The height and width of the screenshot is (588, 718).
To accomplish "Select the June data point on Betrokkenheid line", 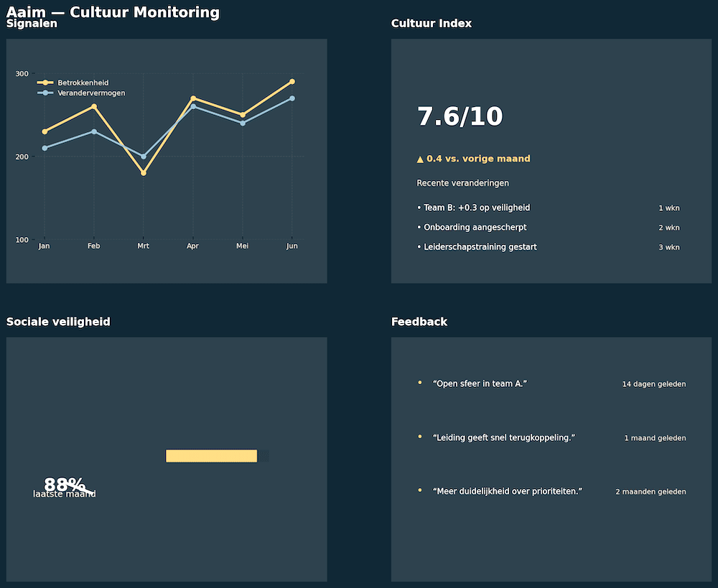I will pos(292,82).
